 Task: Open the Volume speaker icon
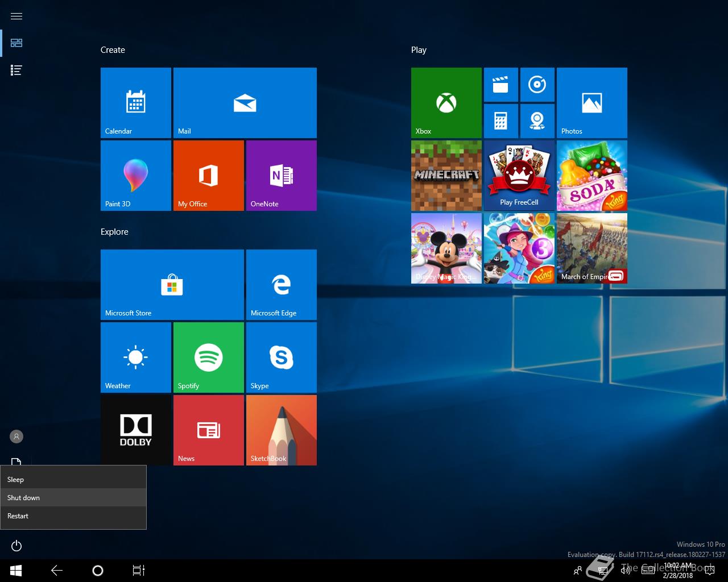[625, 571]
